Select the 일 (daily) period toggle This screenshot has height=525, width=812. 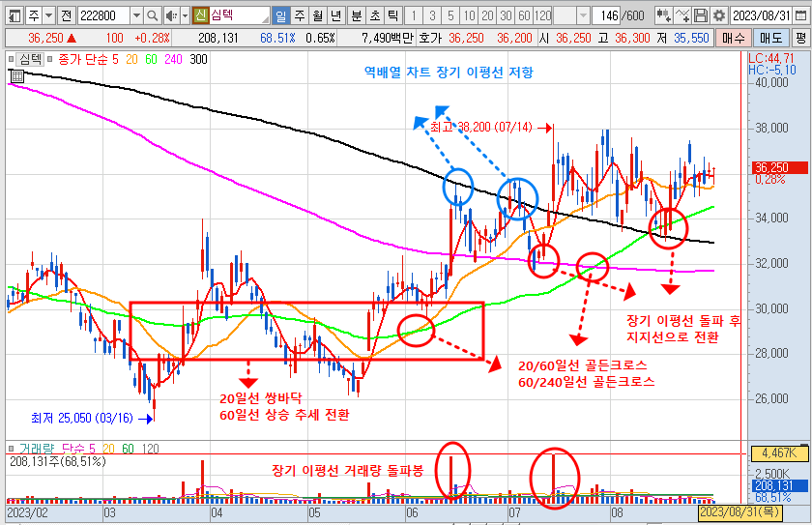pyautogui.click(x=280, y=16)
